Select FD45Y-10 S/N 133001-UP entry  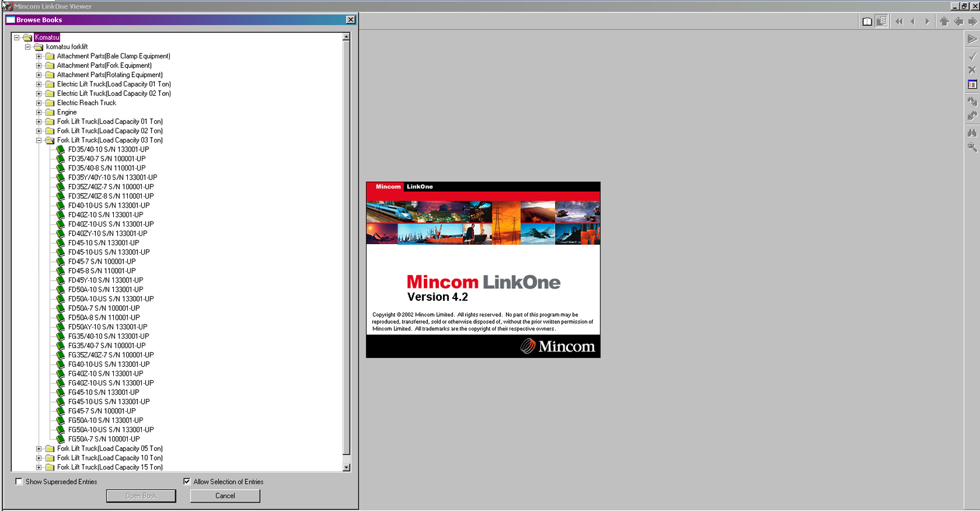tap(105, 280)
